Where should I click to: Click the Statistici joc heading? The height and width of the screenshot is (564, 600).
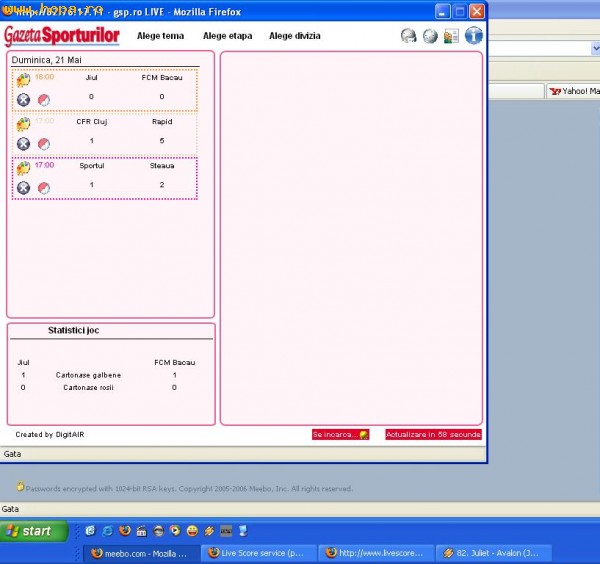[73, 330]
